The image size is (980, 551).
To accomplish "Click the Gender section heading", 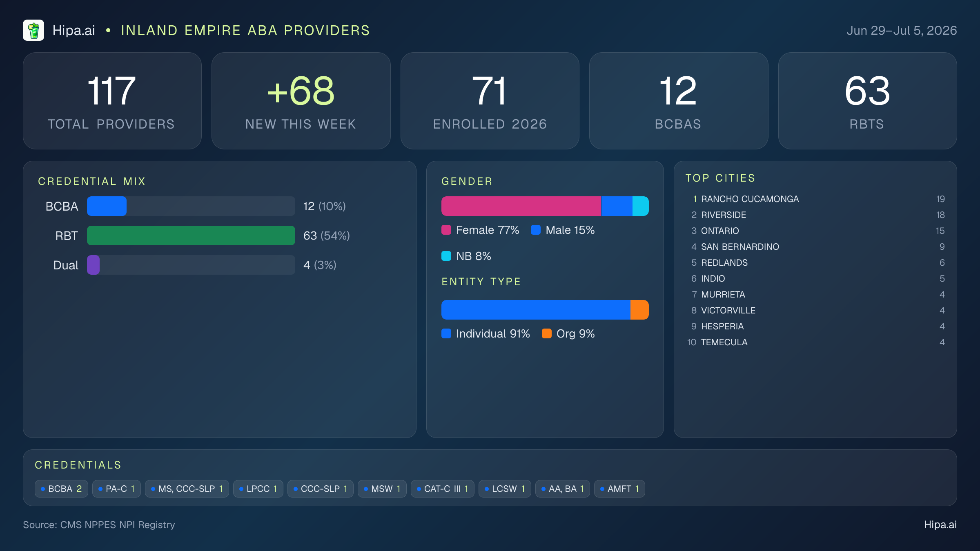I will click(x=467, y=181).
